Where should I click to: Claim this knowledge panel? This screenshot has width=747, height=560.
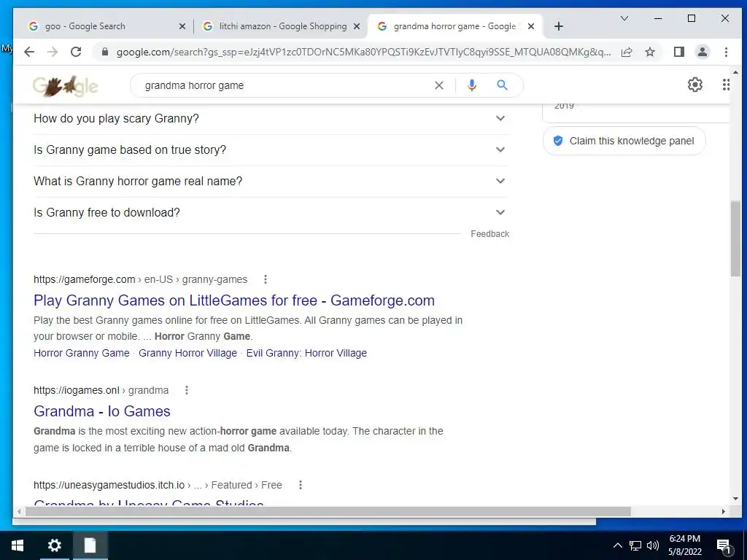tap(624, 141)
